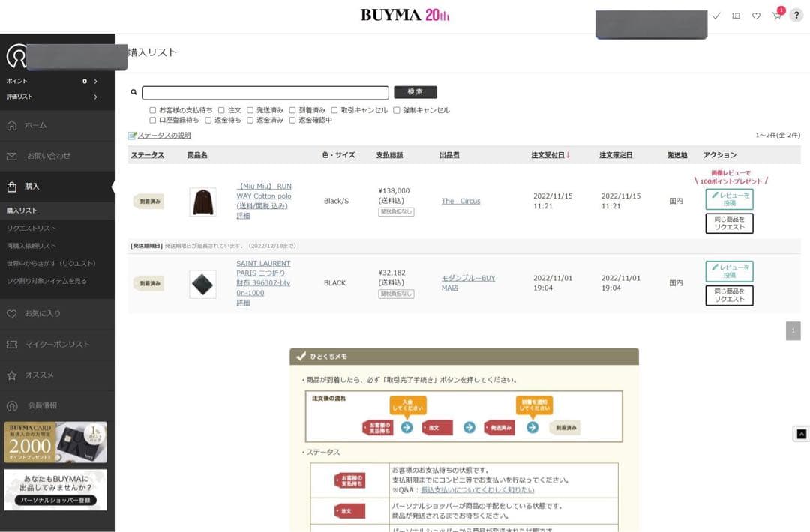Check the 返金済み filter checkbox

pos(250,120)
